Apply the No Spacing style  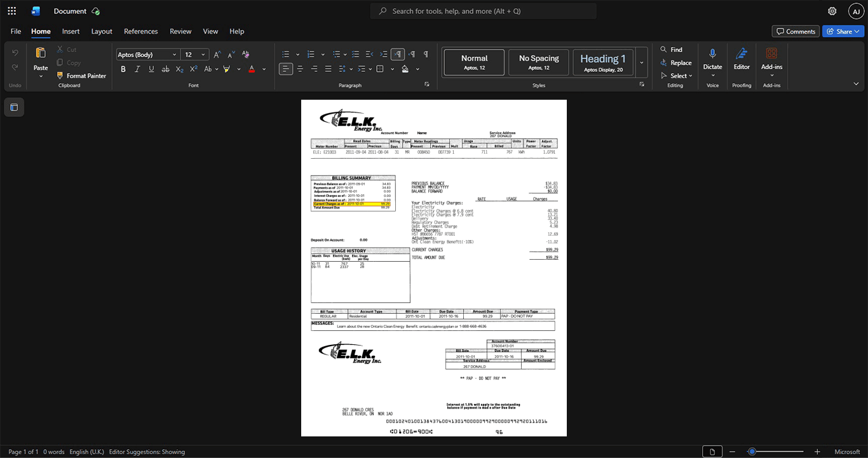tap(539, 62)
